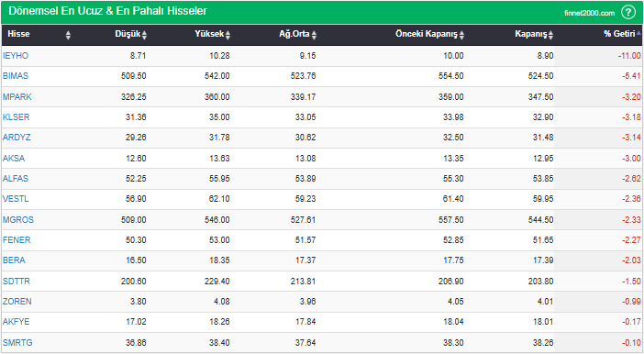Sort by Ağ.Orta column arrows
This screenshot has height=354, width=644.
coord(314,35)
